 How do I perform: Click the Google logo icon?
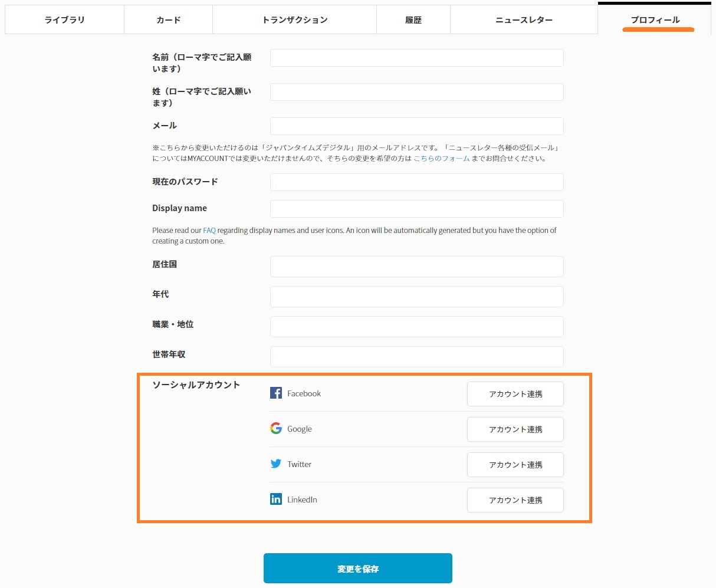click(x=276, y=428)
